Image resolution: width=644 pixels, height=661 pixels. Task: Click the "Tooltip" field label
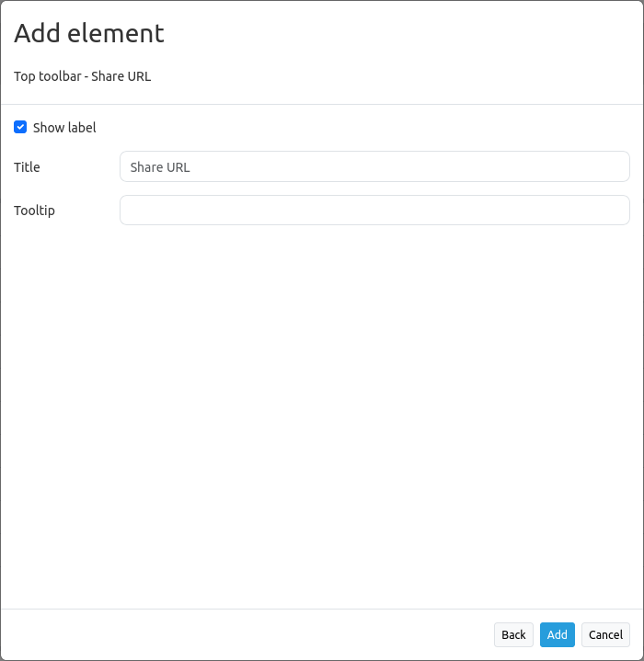tap(34, 211)
